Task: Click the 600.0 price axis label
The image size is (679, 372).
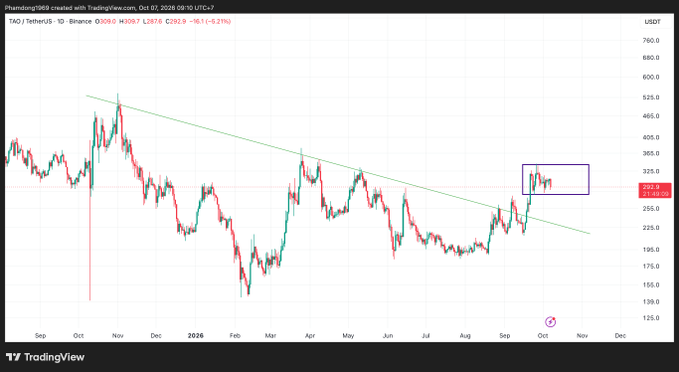Action: [x=651, y=77]
